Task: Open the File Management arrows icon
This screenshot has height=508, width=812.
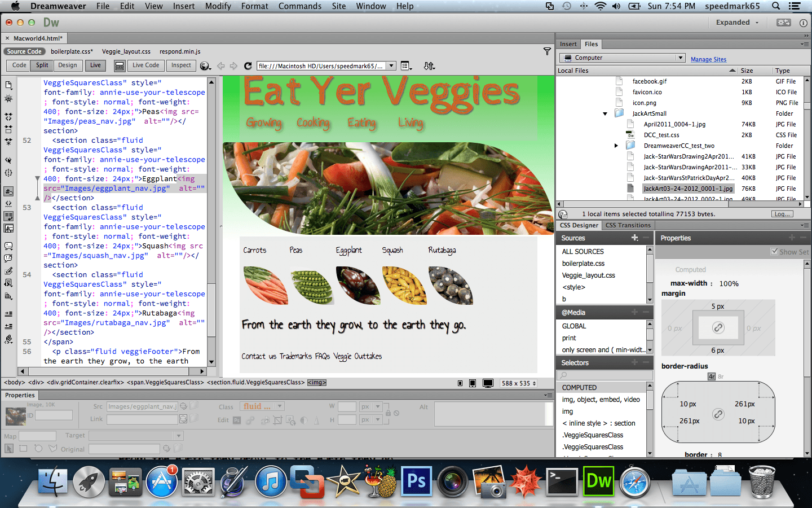Action: click(429, 66)
